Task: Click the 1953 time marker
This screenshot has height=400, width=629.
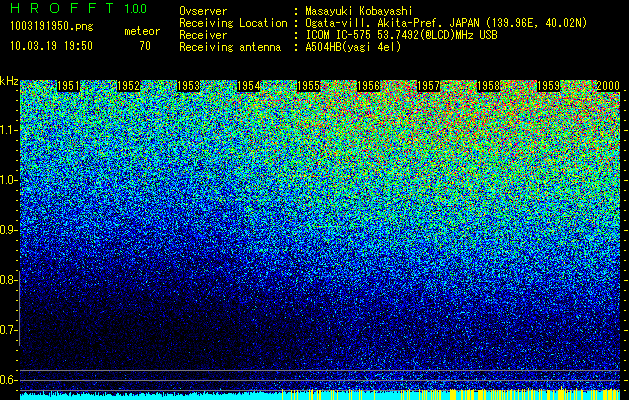Action: 188,86
